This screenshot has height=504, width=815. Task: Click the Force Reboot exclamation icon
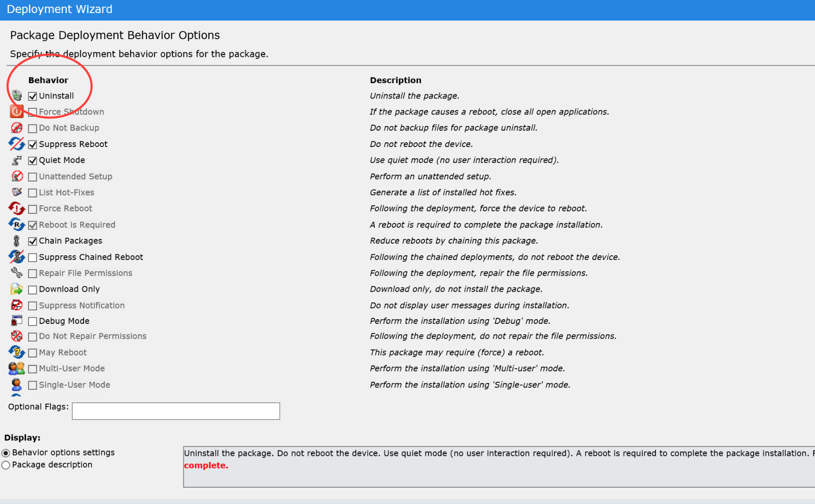click(x=17, y=208)
